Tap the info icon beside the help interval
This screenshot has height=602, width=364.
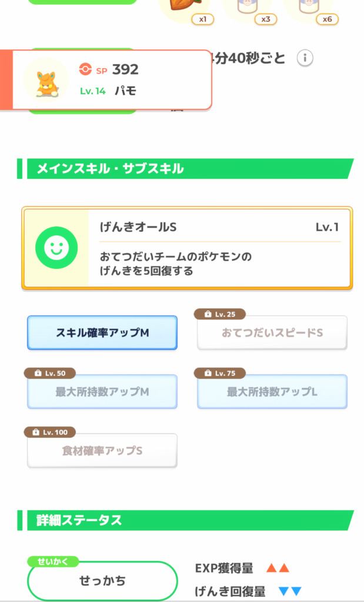[x=305, y=58]
